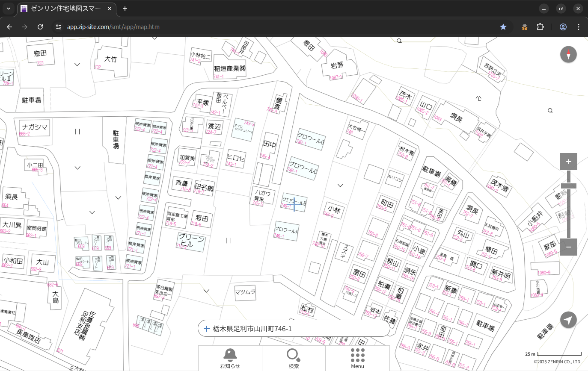Open the Chrome profile button
588x371 pixels.
pyautogui.click(x=563, y=27)
